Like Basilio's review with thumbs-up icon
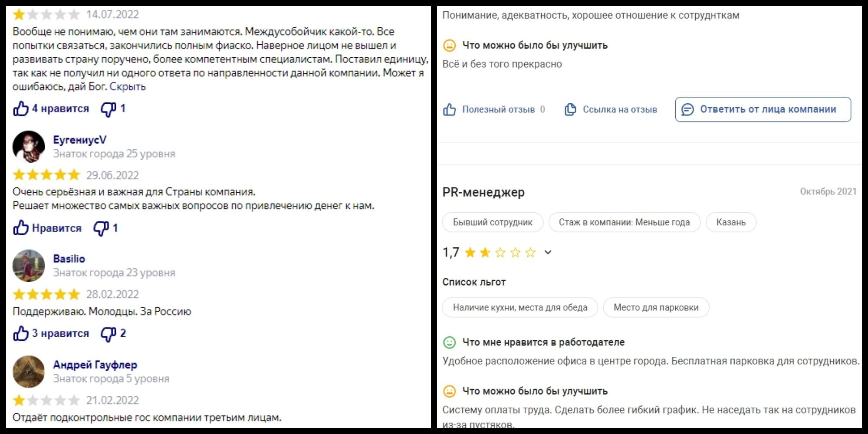 click(x=20, y=333)
